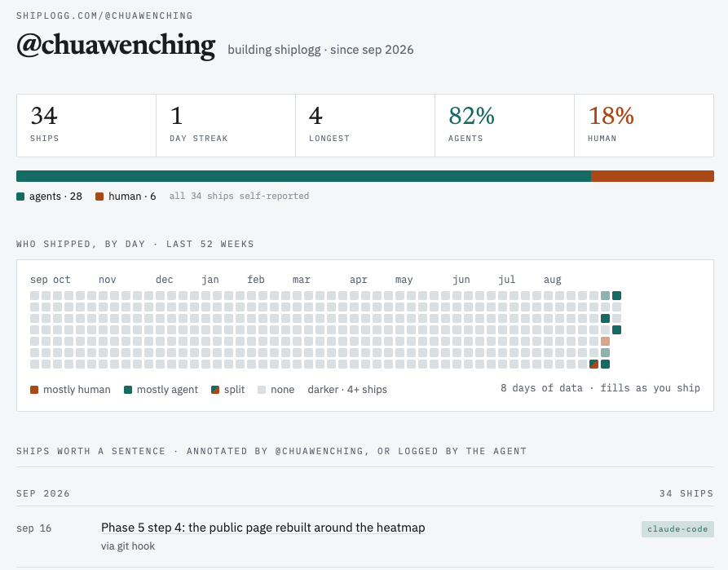The width and height of the screenshot is (728, 570).
Task: Click the gray 'none' legend swatch
Action: click(x=262, y=390)
